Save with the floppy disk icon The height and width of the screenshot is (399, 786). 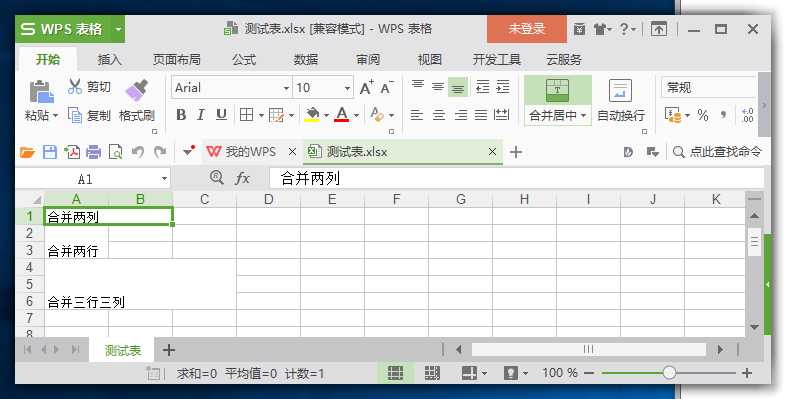coord(50,152)
